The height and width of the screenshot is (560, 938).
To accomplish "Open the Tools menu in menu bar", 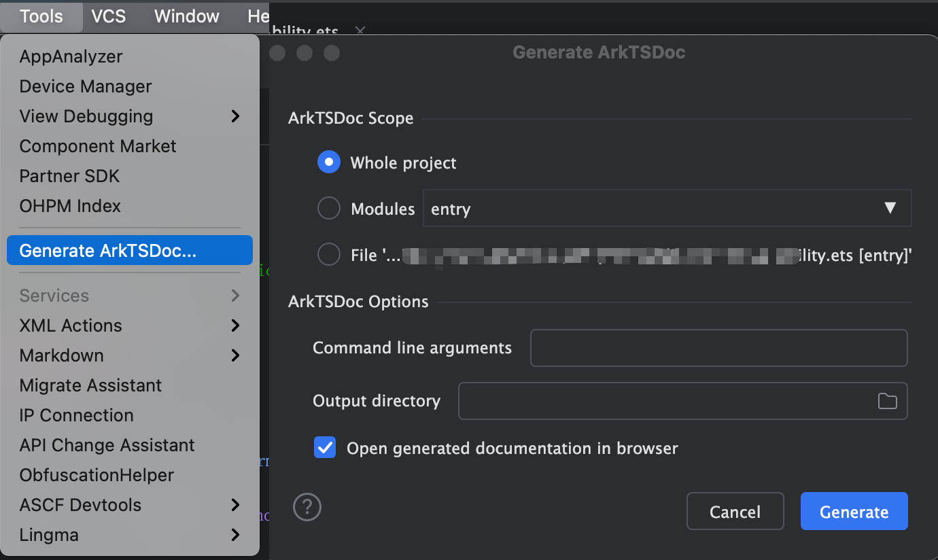I will [x=41, y=16].
